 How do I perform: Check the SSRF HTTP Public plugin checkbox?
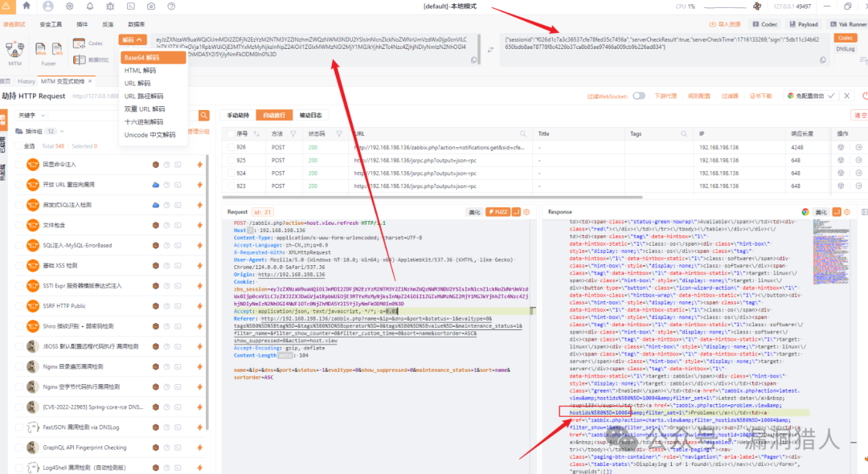coord(19,306)
